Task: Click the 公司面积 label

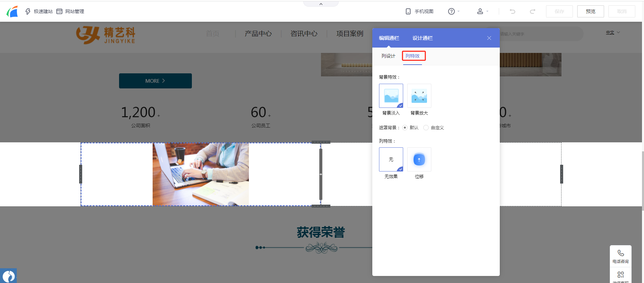Action: pos(141,126)
